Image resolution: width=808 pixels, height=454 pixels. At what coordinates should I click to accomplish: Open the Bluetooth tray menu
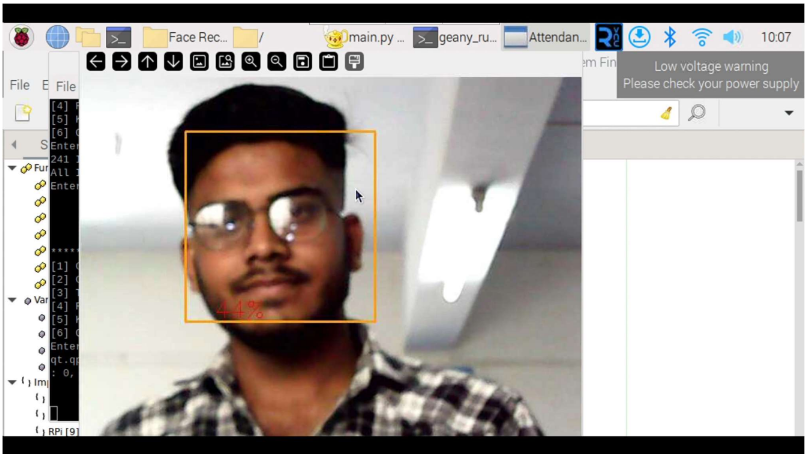pyautogui.click(x=670, y=37)
